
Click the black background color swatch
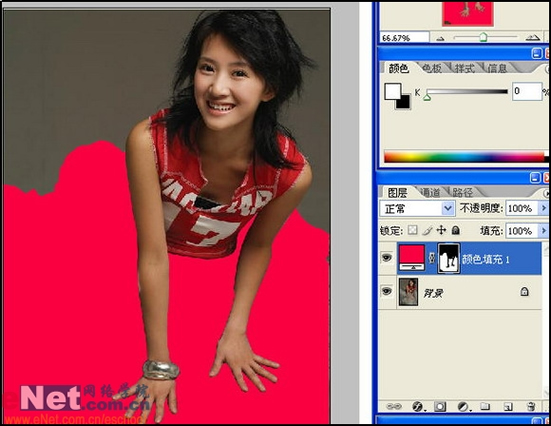(404, 102)
